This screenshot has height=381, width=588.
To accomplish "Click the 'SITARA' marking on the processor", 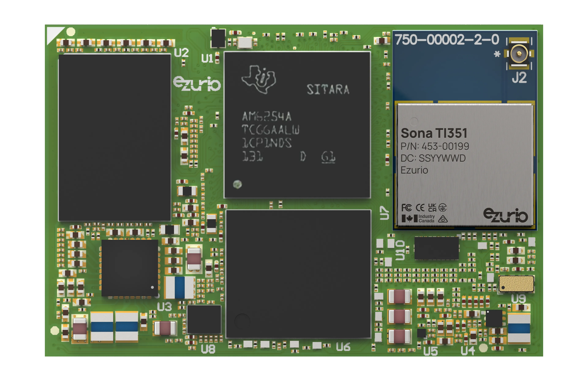I will (328, 89).
